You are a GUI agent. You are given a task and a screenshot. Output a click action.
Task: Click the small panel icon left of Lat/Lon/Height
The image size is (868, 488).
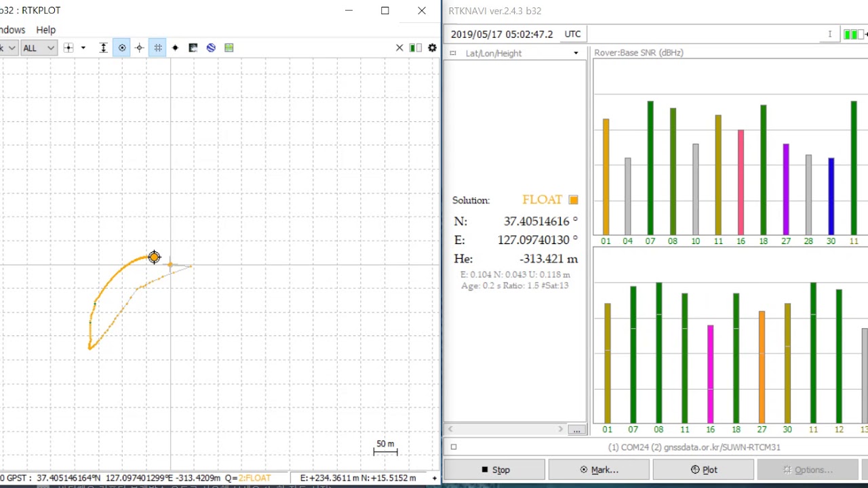click(x=452, y=53)
